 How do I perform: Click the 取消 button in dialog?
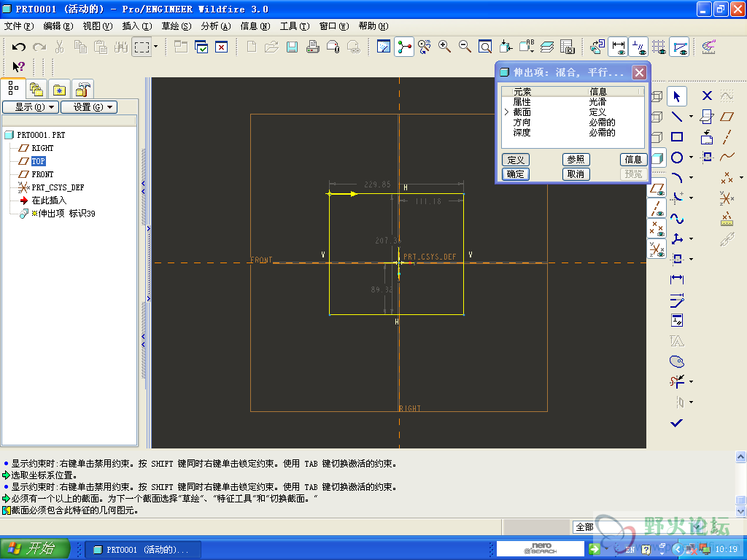click(576, 174)
